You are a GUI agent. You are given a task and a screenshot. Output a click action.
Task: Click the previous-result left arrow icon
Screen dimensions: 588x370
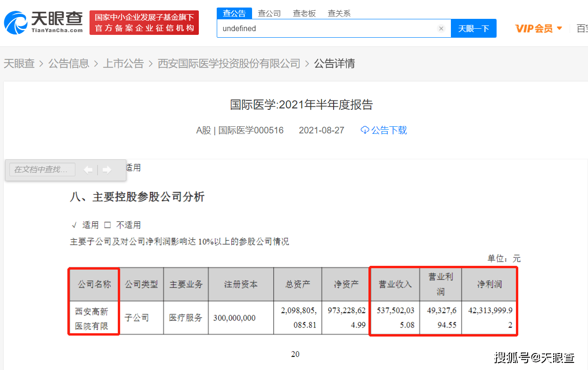coord(89,170)
